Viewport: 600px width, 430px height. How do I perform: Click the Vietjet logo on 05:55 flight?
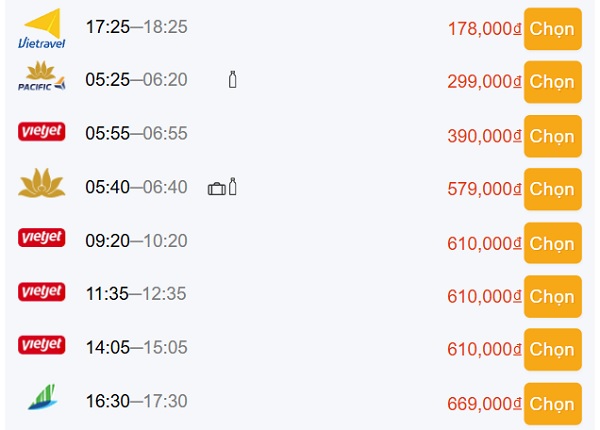pyautogui.click(x=42, y=132)
